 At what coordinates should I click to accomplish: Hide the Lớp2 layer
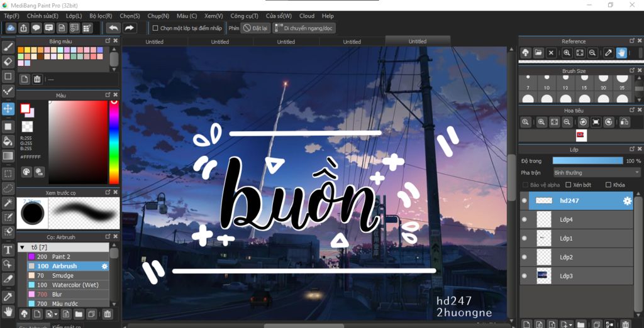pos(524,258)
